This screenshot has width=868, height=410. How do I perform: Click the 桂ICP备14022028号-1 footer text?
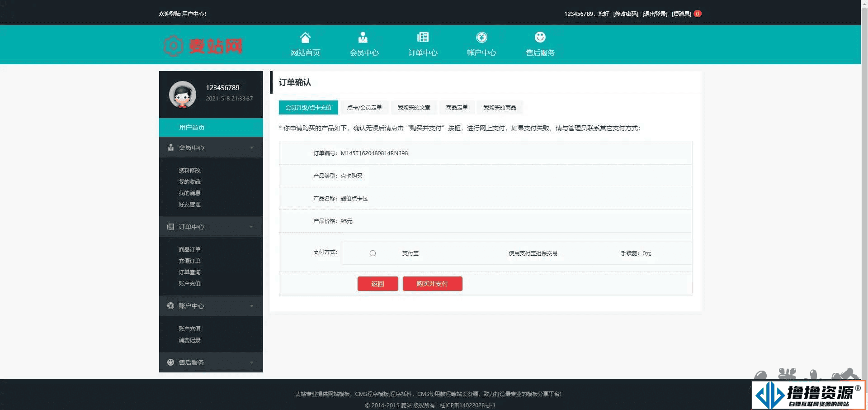[467, 405]
